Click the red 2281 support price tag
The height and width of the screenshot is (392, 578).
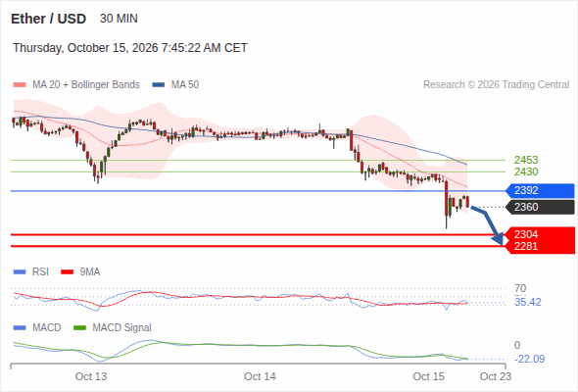[541, 246]
